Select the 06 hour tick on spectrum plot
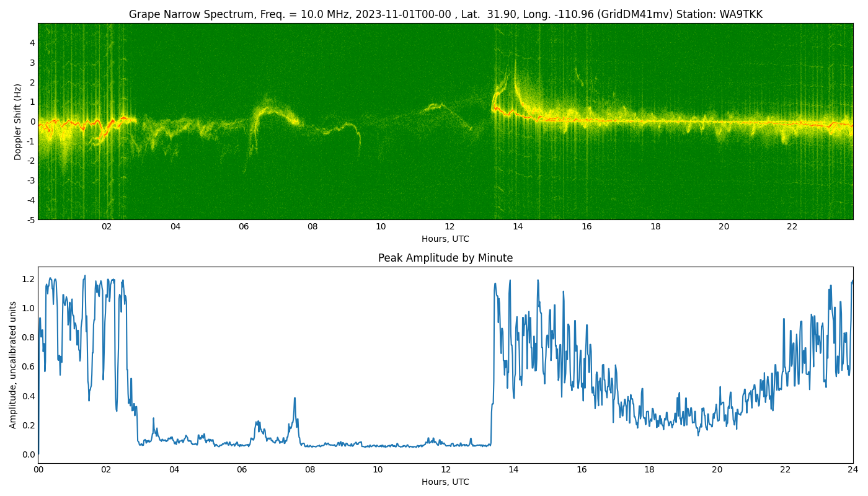The height and width of the screenshot is (496, 868). (x=244, y=227)
